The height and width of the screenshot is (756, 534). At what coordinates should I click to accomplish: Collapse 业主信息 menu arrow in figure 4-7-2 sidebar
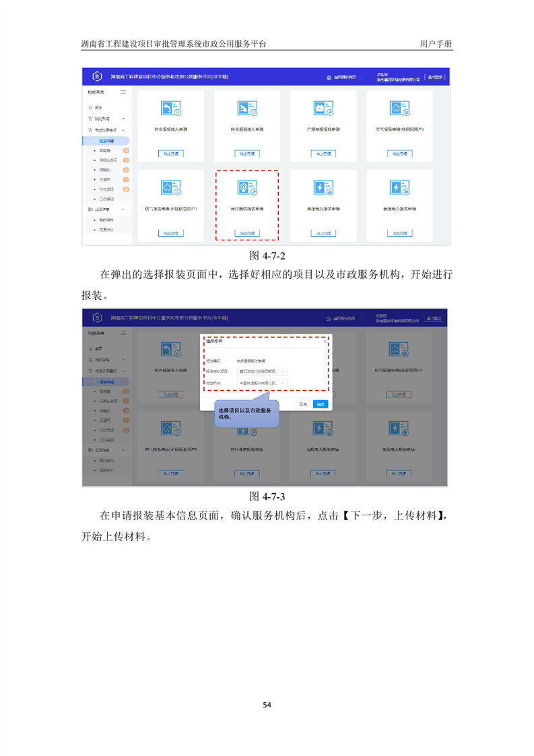pos(123,210)
